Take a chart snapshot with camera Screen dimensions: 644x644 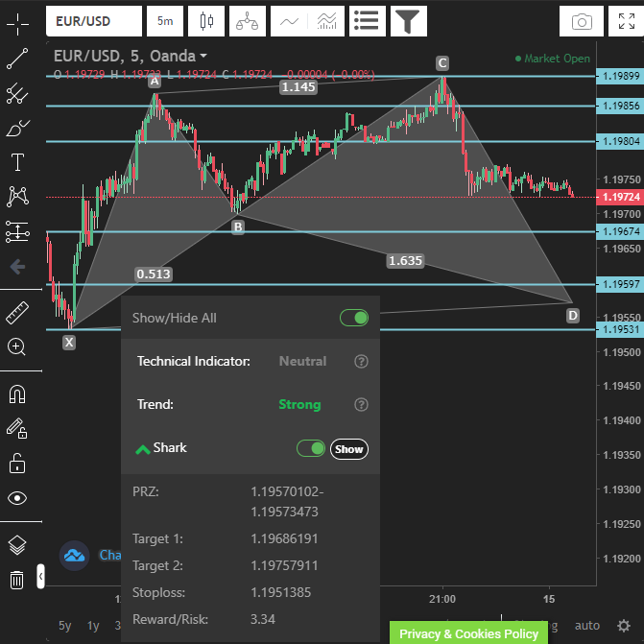click(582, 21)
